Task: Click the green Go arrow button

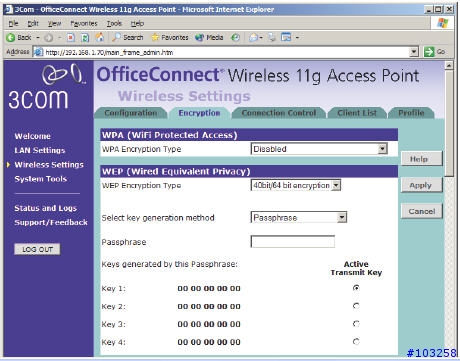Action: click(429, 52)
